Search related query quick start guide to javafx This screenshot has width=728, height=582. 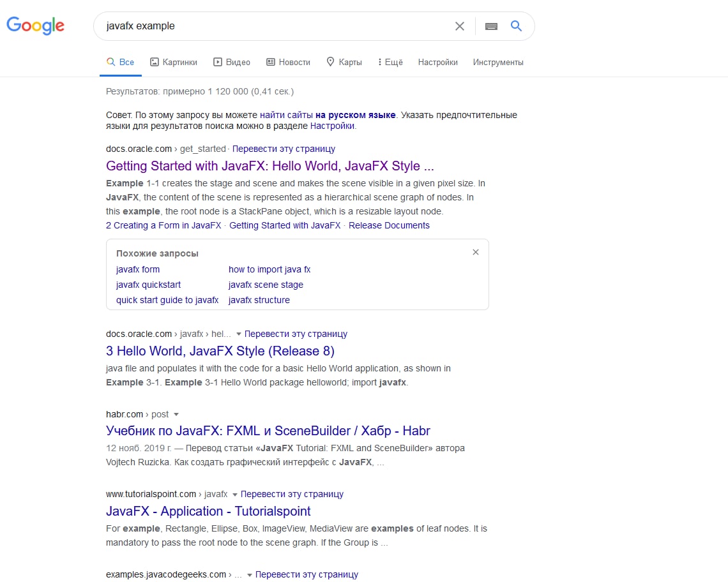(x=167, y=300)
